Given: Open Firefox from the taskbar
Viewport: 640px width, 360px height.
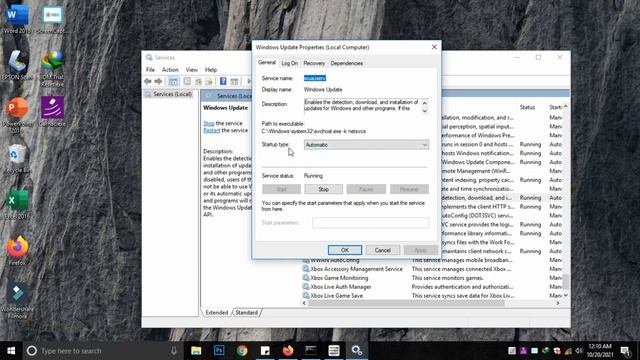Looking at the screenshot, I should (x=288, y=351).
